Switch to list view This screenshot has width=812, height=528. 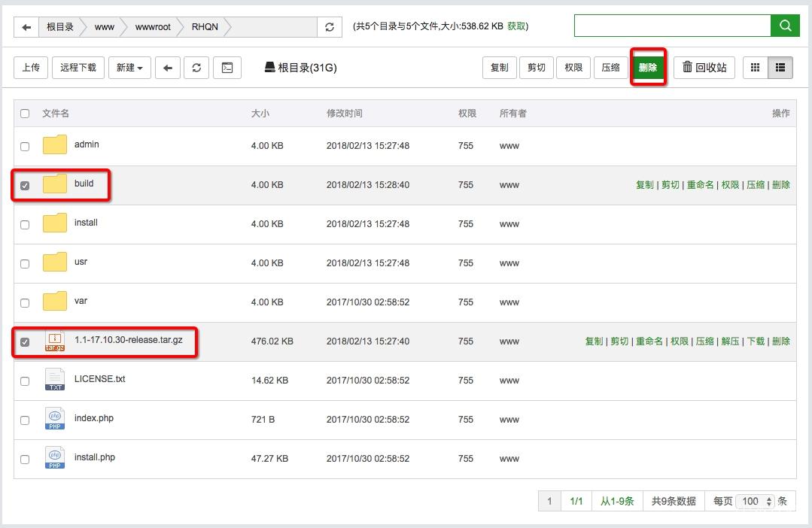click(x=780, y=67)
